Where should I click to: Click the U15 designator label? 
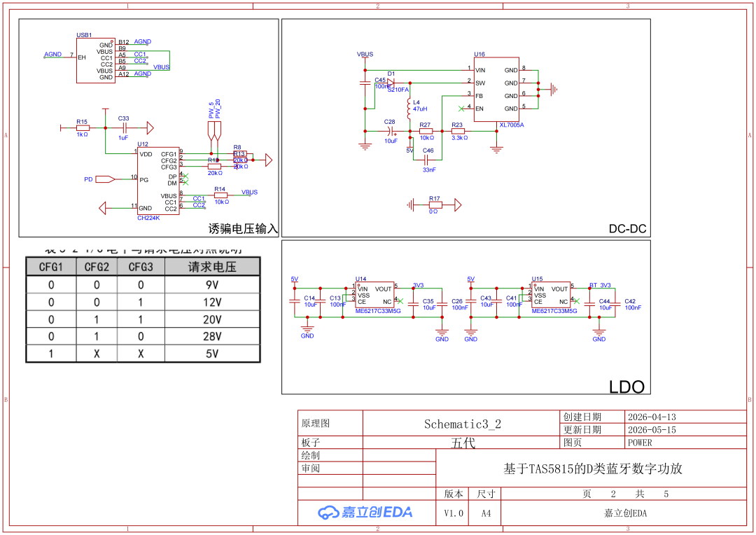[537, 279]
